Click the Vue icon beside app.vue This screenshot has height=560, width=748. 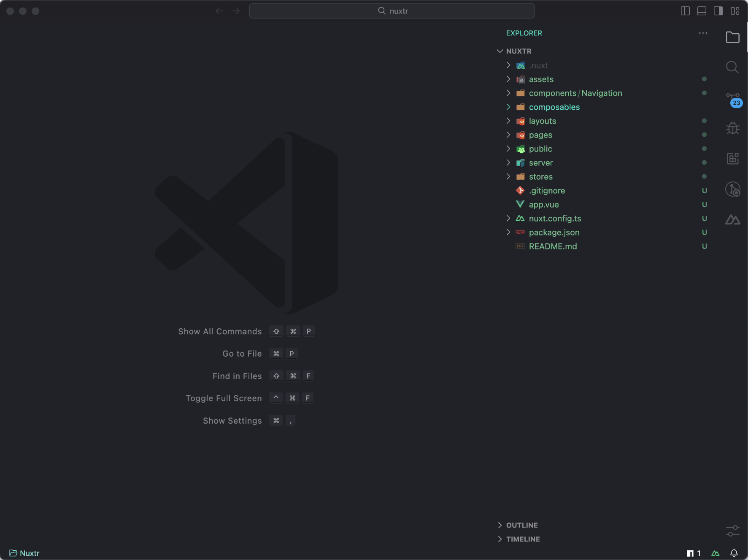click(520, 204)
